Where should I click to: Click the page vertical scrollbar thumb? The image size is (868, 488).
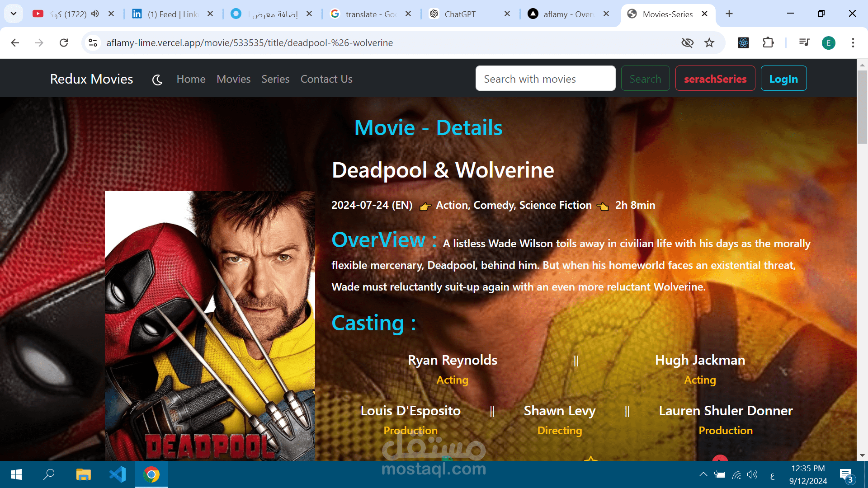[x=862, y=106]
